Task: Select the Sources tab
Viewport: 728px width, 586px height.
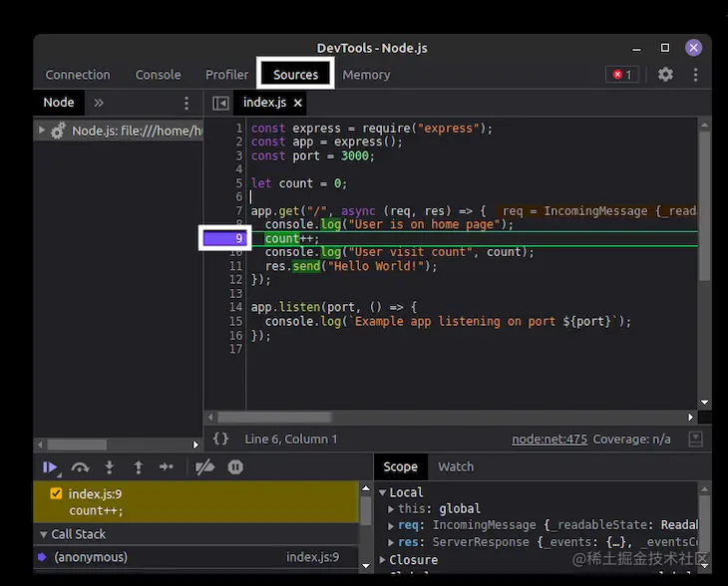Action: pyautogui.click(x=295, y=75)
